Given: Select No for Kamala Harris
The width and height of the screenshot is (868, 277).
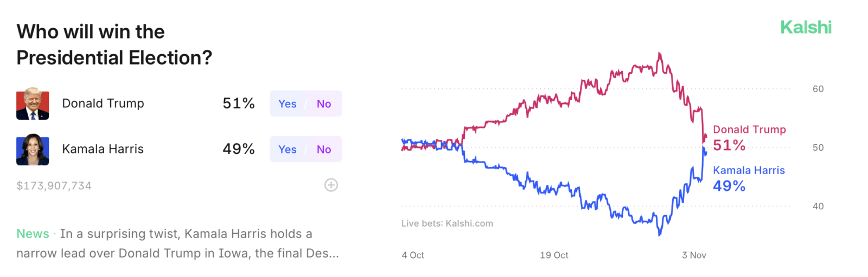Looking at the screenshot, I should (324, 149).
